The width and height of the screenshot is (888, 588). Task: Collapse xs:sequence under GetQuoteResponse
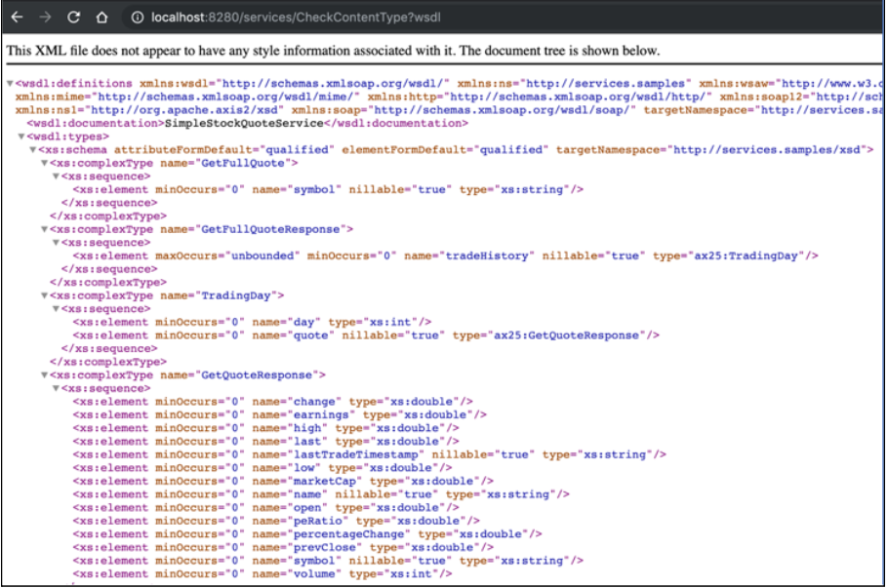56,388
